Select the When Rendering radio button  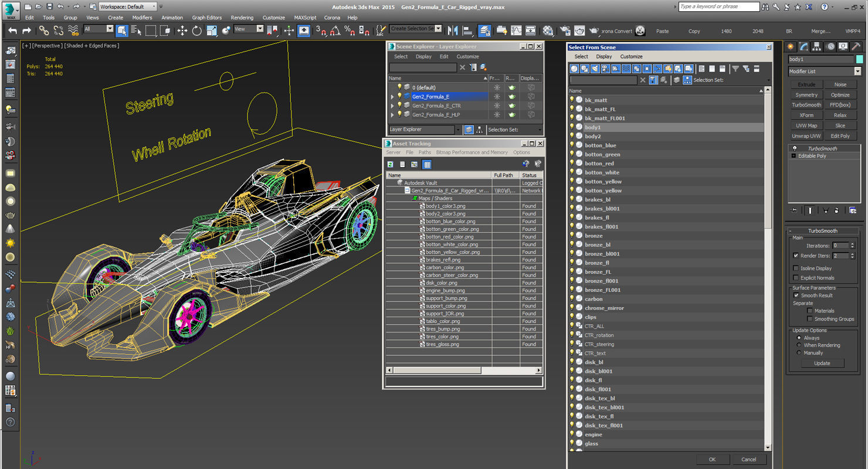799,345
